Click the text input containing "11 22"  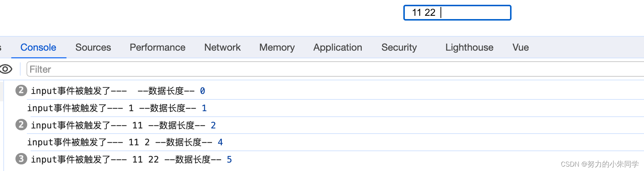click(x=457, y=13)
